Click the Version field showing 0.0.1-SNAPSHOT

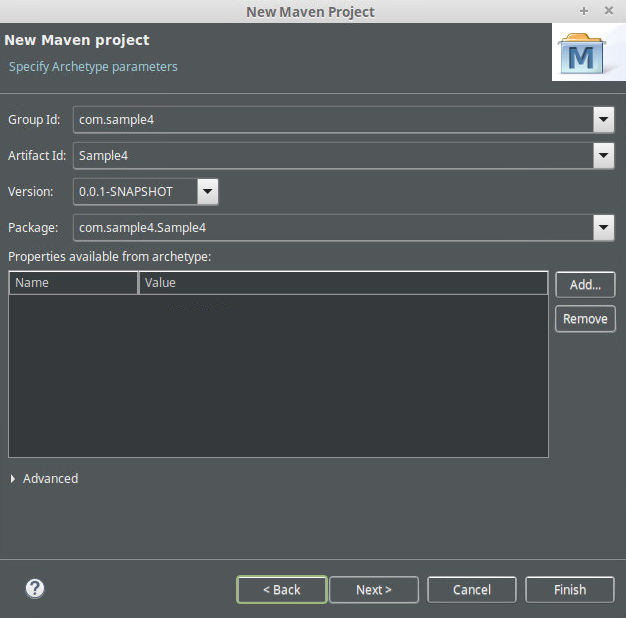(136, 191)
